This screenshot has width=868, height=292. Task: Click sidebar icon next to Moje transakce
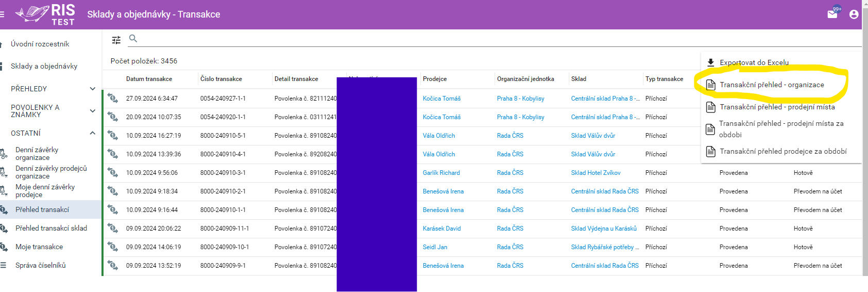point(4,247)
